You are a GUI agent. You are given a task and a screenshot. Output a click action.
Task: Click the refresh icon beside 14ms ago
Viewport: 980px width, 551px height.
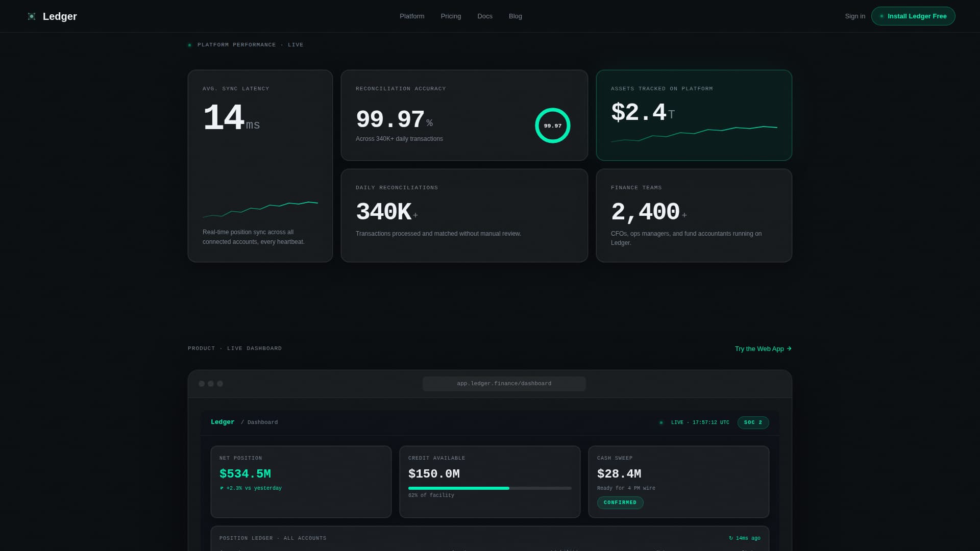(x=731, y=538)
